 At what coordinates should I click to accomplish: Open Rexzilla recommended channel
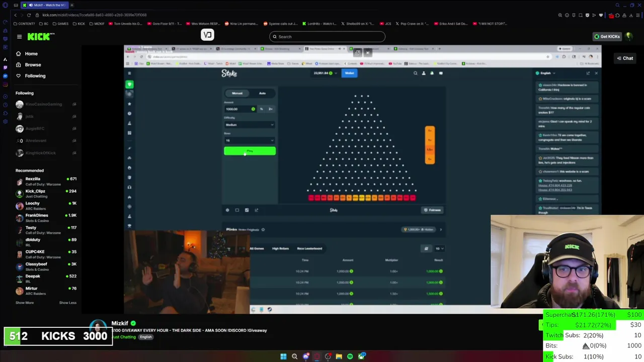(46, 182)
